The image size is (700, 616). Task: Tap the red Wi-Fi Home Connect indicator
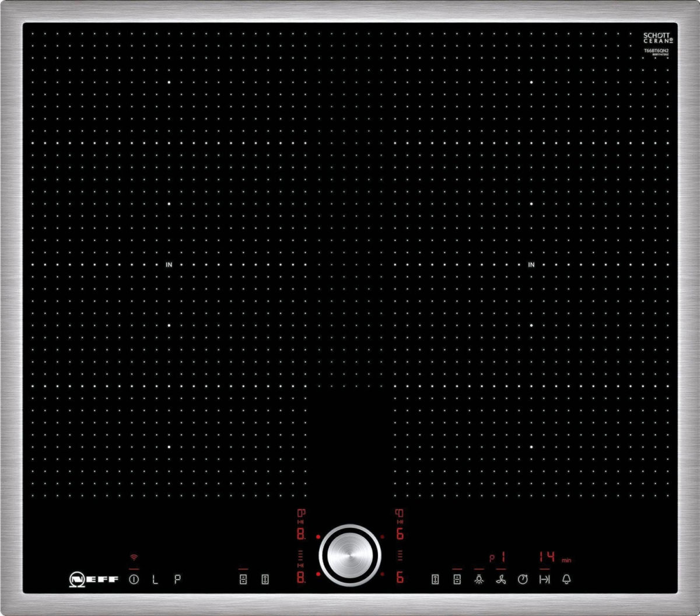pyautogui.click(x=134, y=558)
